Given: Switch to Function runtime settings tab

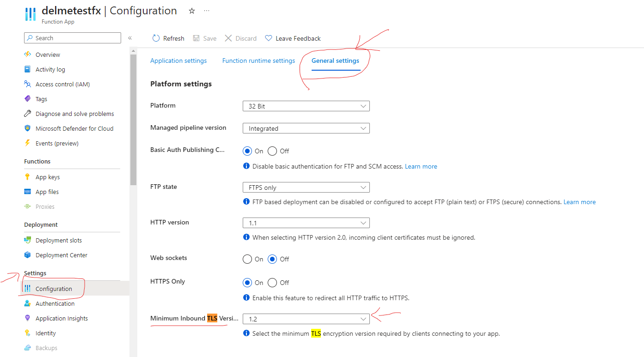Looking at the screenshot, I should point(258,61).
